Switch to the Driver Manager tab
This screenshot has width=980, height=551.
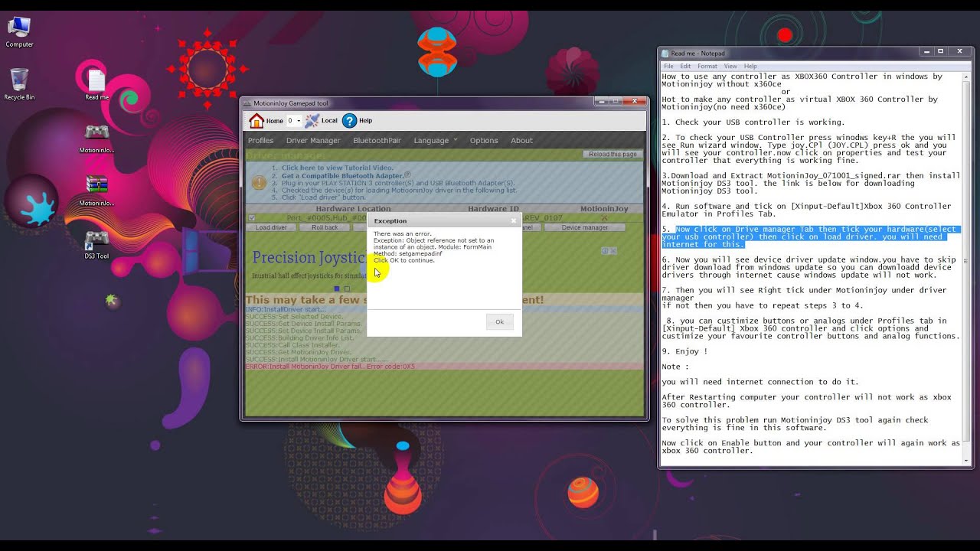point(313,141)
